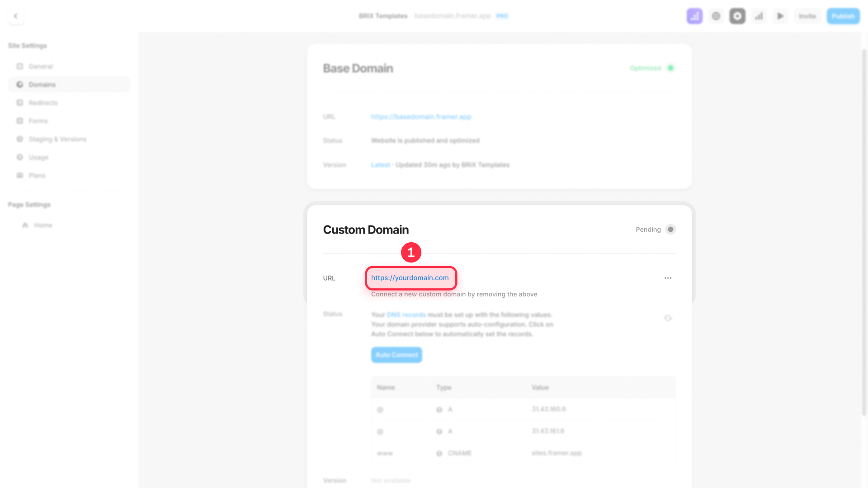Click the CNAME type info icon
Screen dimensions: 868x488
439,453
